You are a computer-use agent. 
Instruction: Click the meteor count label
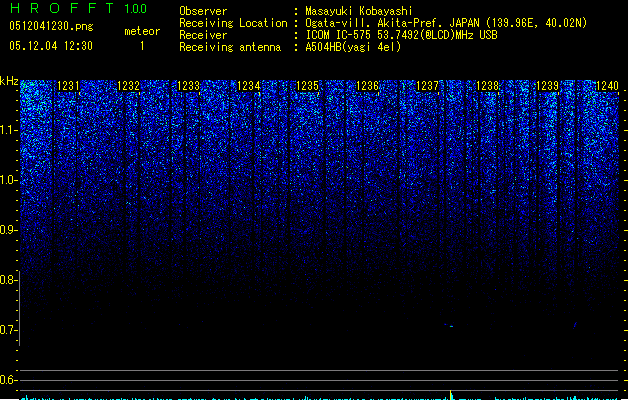(x=142, y=31)
